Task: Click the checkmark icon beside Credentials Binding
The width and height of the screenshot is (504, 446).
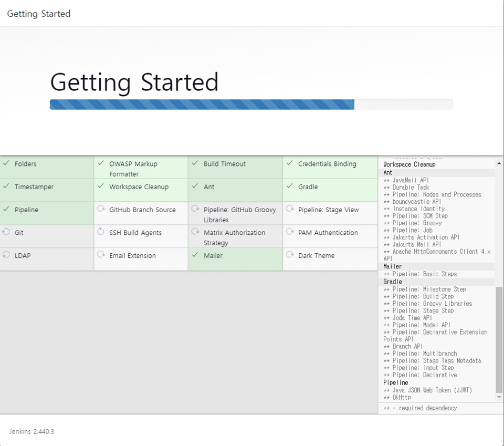Action: tap(290, 163)
